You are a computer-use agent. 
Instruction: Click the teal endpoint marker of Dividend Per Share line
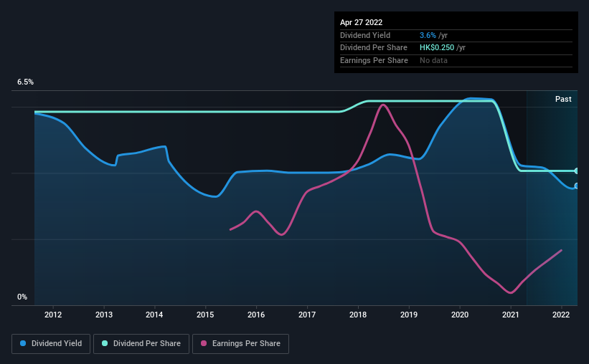(x=576, y=171)
